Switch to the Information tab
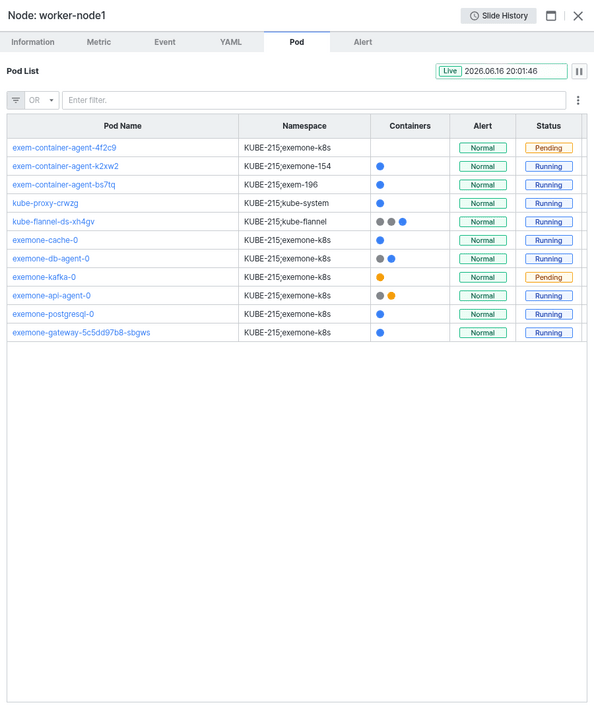 33,42
